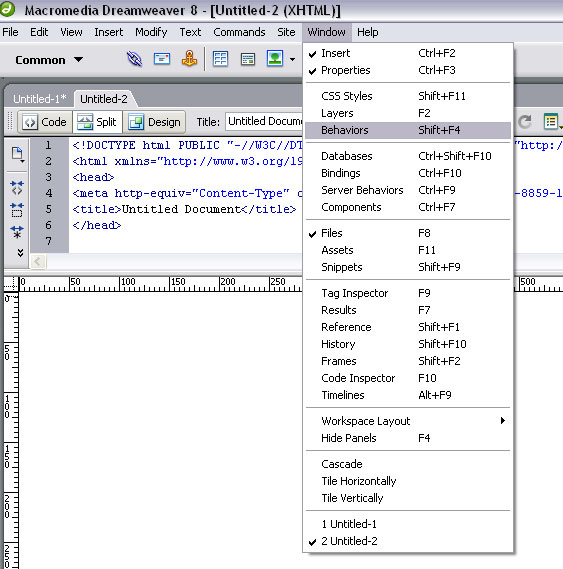Choose Server Behaviors menu item
The width and height of the screenshot is (563, 569).
(408, 190)
